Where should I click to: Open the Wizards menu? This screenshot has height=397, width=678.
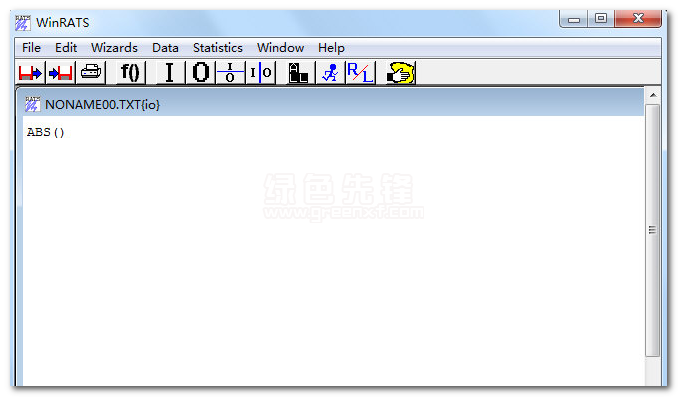click(x=114, y=48)
